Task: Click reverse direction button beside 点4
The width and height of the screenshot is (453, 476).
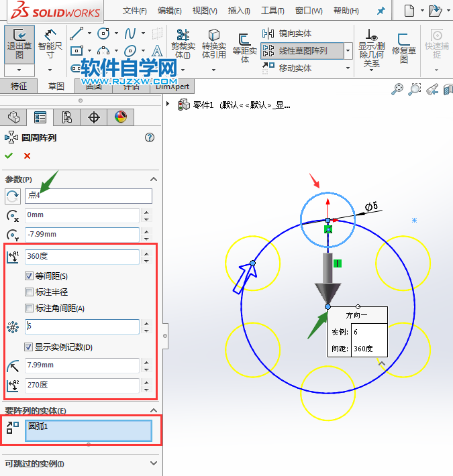Action: coord(13,196)
